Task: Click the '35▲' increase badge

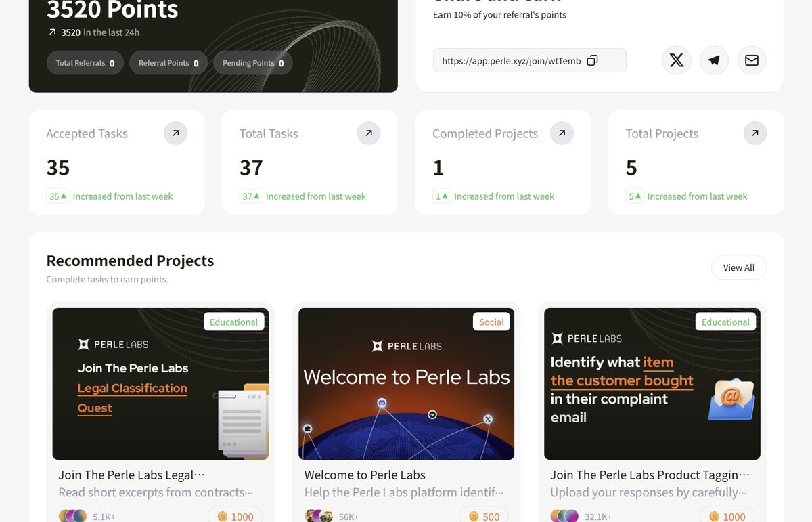Action: click(58, 196)
